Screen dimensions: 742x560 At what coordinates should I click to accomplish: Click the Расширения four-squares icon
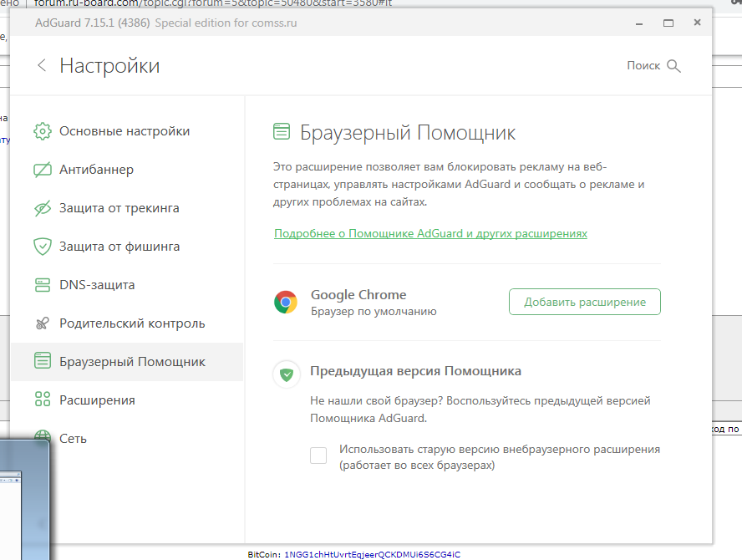43,399
